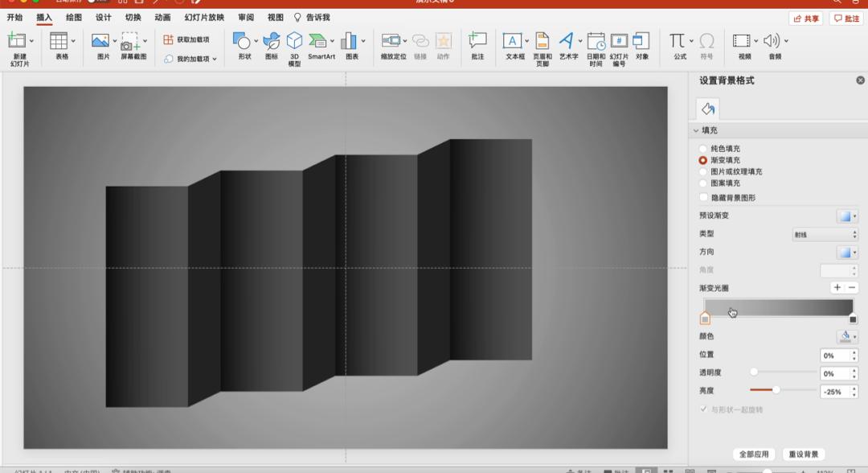Image resolution: width=868 pixels, height=473 pixels.
Task: Insert an Equation from ribbon
Action: (678, 41)
